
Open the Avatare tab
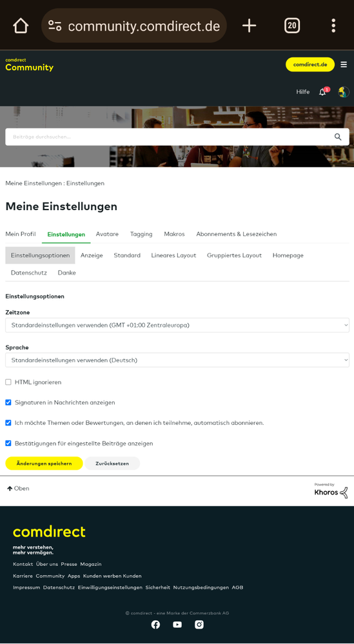(107, 234)
